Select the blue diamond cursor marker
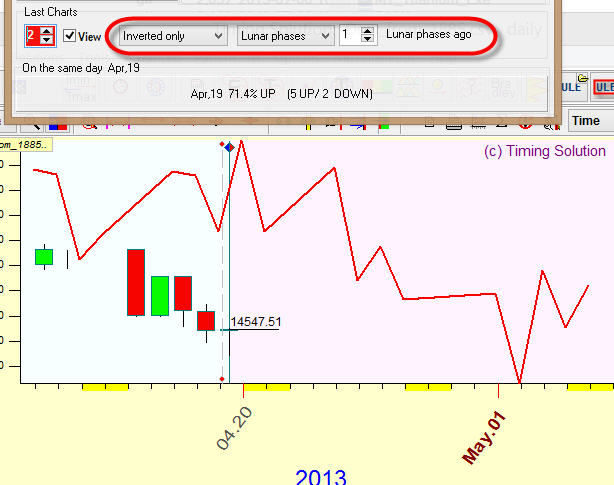 [230, 146]
